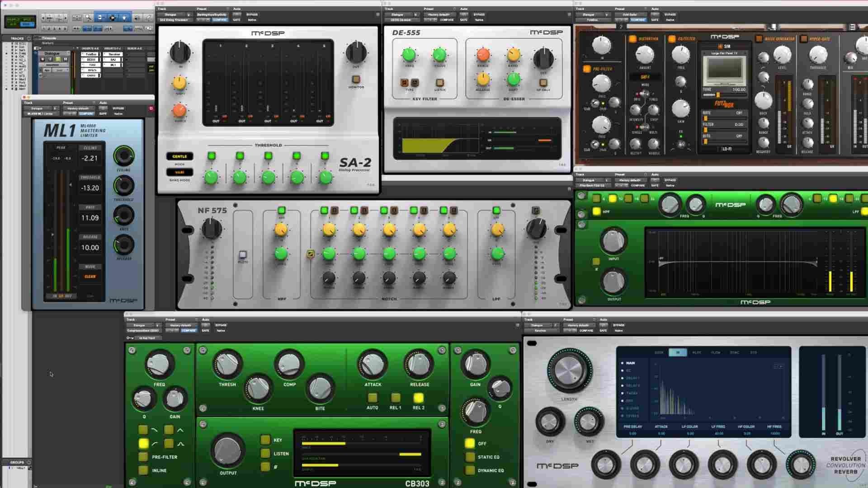Click the ML1 threshold value -13.20 field
Viewport: 868px width, 488px height.
tap(90, 188)
